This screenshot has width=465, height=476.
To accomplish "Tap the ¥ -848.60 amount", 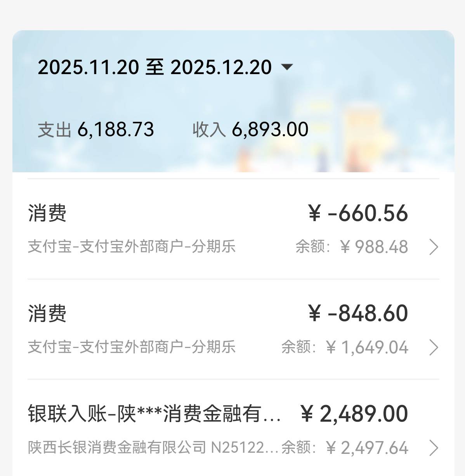I will pos(358,313).
